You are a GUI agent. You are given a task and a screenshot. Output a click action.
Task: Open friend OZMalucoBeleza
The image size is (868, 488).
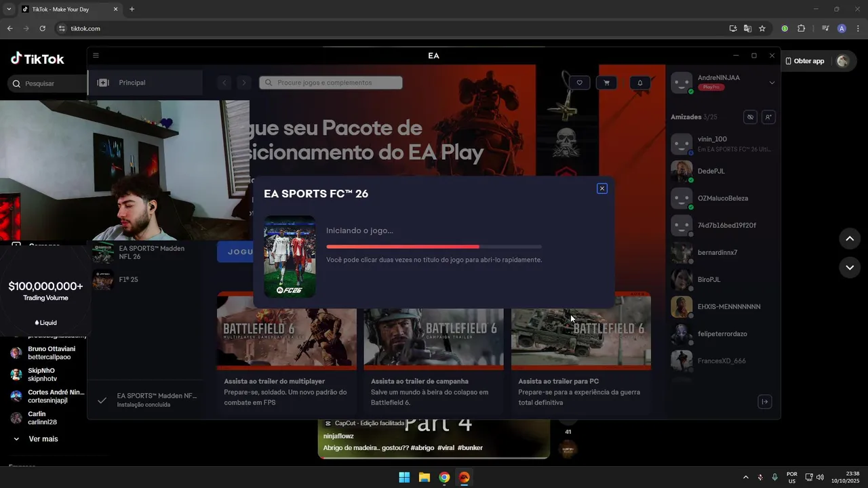pyautogui.click(x=723, y=198)
